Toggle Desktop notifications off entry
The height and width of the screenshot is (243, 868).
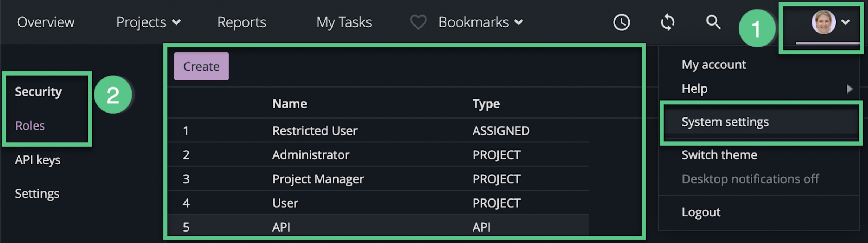coord(750,179)
